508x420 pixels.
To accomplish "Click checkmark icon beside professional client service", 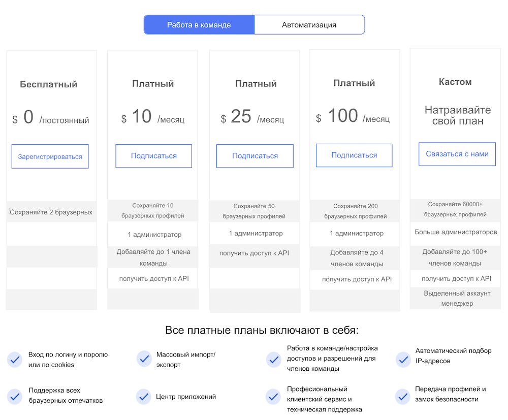I will [x=273, y=397].
